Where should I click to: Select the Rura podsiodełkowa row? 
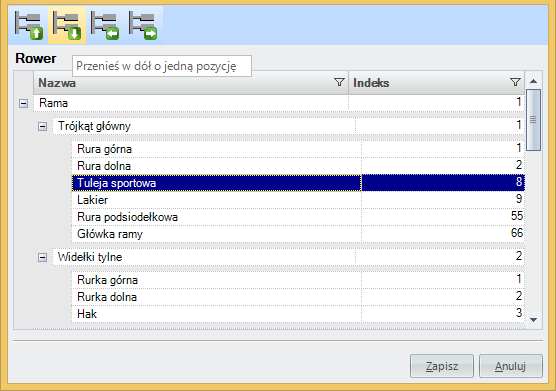pyautogui.click(x=298, y=217)
